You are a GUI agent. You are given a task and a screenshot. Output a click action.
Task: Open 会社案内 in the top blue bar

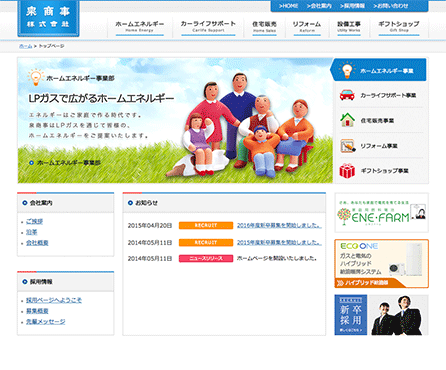(x=319, y=6)
